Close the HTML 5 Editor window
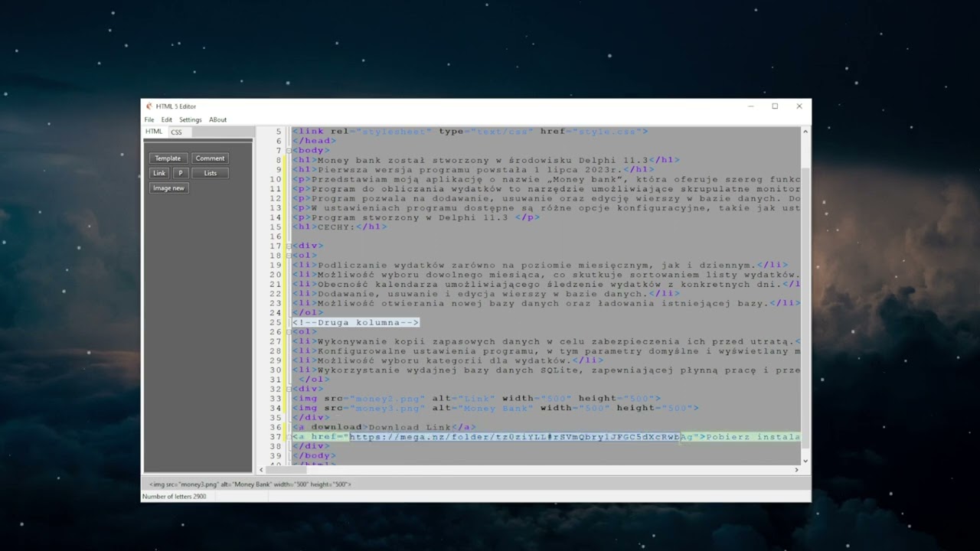980x551 pixels. [x=799, y=106]
